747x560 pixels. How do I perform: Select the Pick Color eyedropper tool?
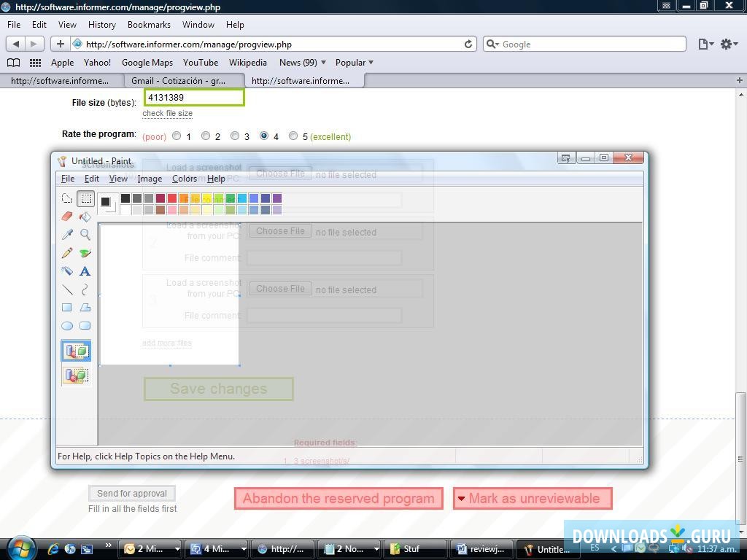tap(67, 235)
